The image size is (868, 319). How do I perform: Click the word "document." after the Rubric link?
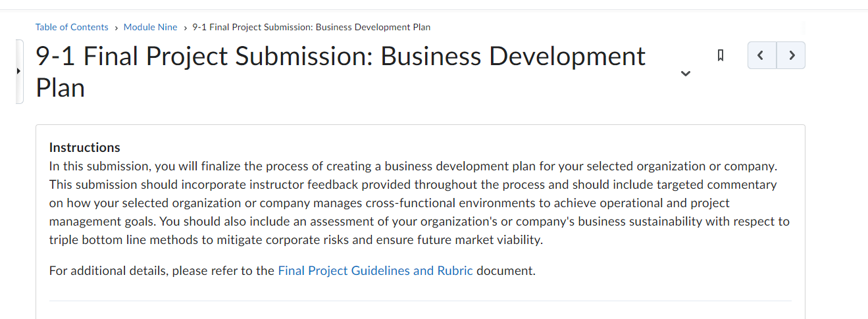[506, 270]
